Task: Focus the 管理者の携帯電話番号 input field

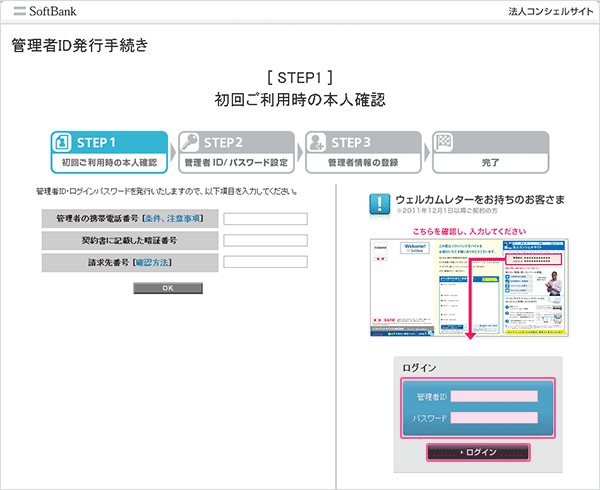Action: tap(265, 219)
